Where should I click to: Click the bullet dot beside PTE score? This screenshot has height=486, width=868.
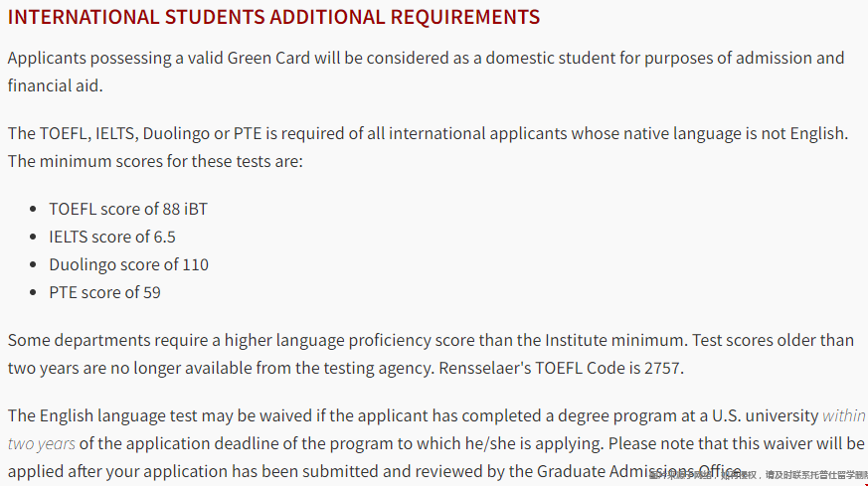pyautogui.click(x=33, y=292)
